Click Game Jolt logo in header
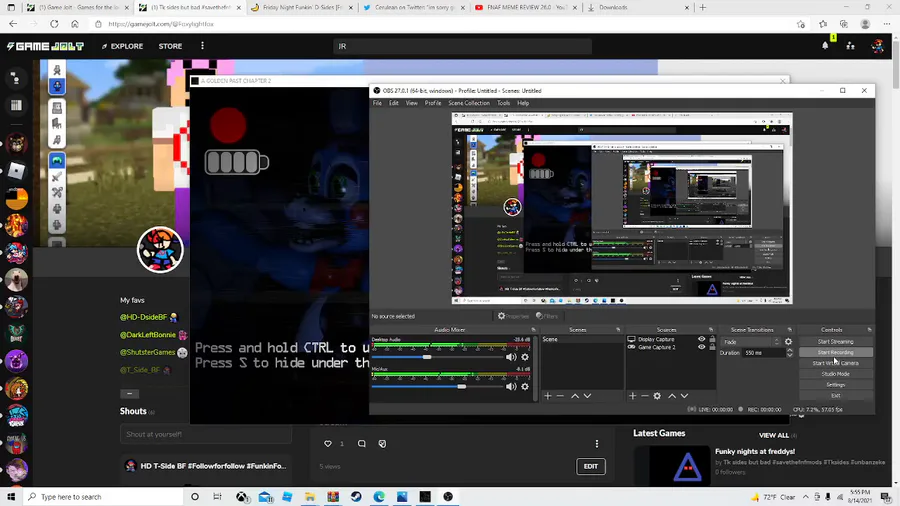Viewport: 900px width, 506px height. pyautogui.click(x=45, y=46)
